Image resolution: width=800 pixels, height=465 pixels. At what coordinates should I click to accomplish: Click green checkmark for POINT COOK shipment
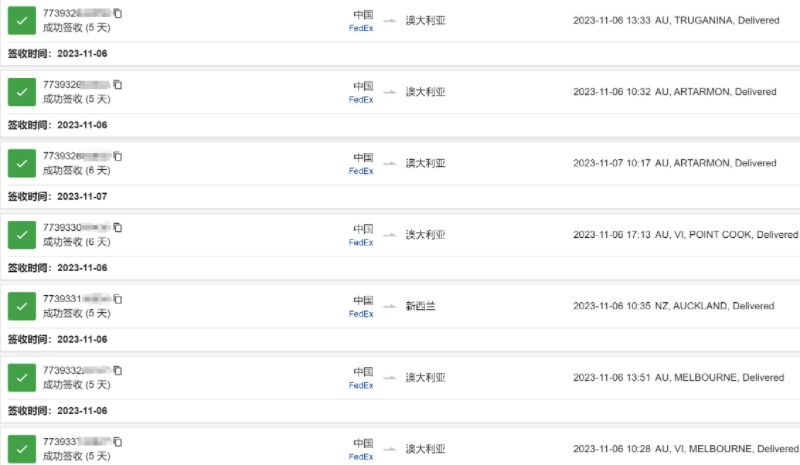click(x=22, y=235)
